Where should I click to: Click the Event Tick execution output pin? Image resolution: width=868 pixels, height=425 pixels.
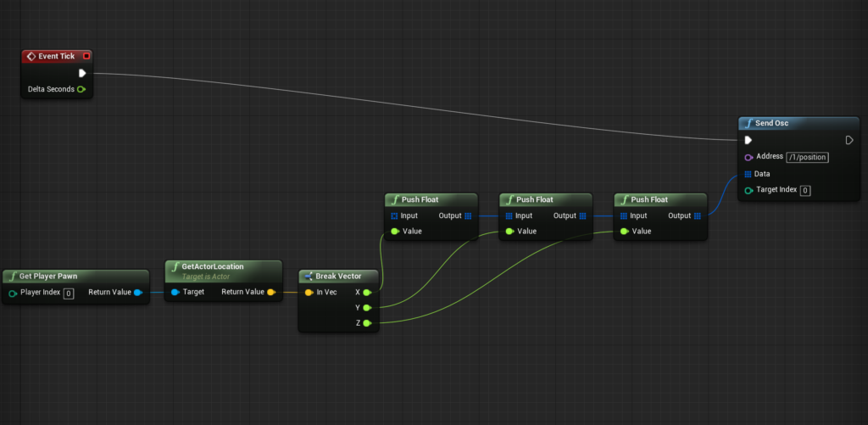point(82,73)
